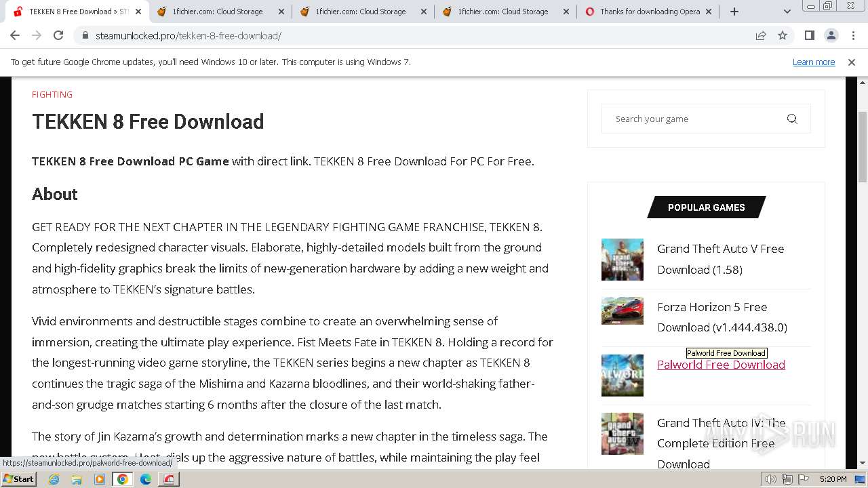Viewport: 868px width, 488px height.
Task: Click the page vertical scrollbar thumb
Action: point(862,146)
